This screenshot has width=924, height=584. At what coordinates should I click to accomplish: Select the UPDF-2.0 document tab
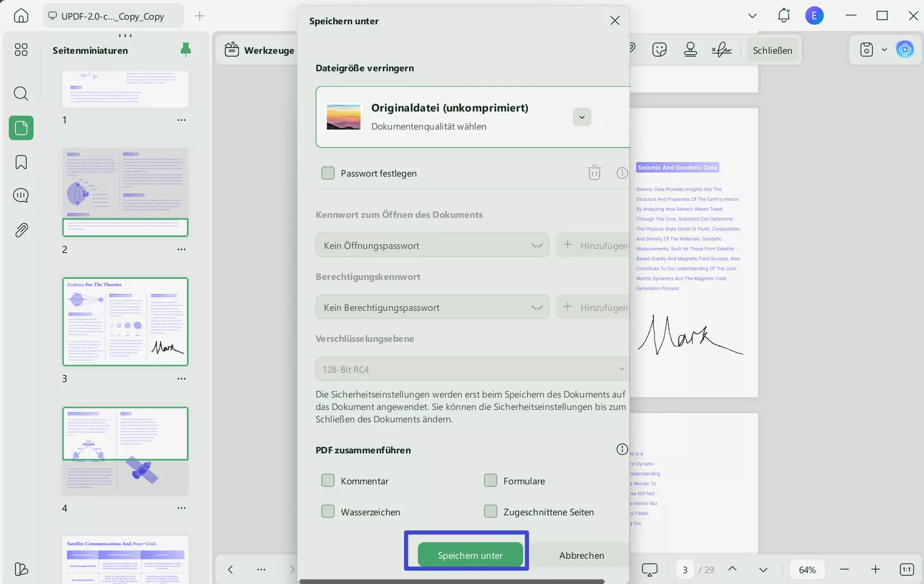113,15
